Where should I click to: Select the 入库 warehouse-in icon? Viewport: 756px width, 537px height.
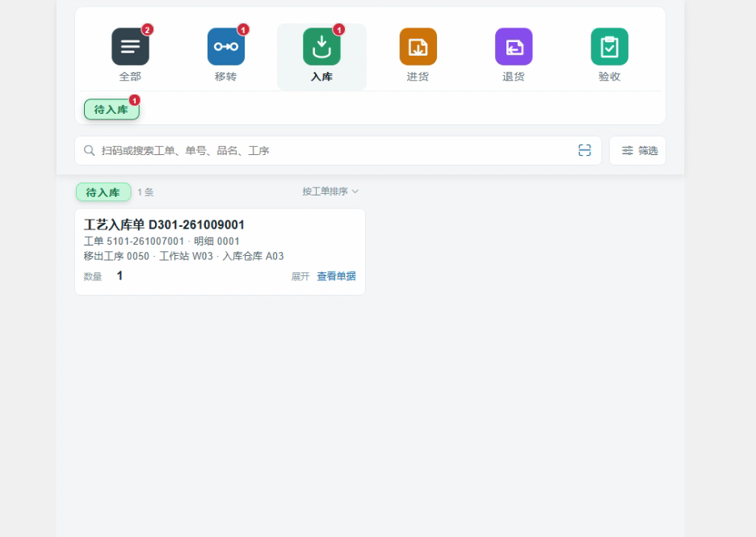tap(321, 47)
